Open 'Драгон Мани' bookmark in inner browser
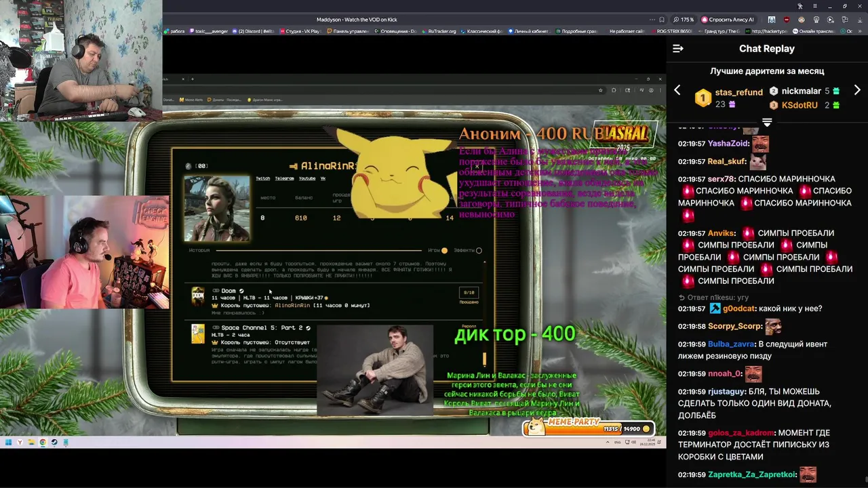This screenshot has width=868, height=488. (x=267, y=100)
